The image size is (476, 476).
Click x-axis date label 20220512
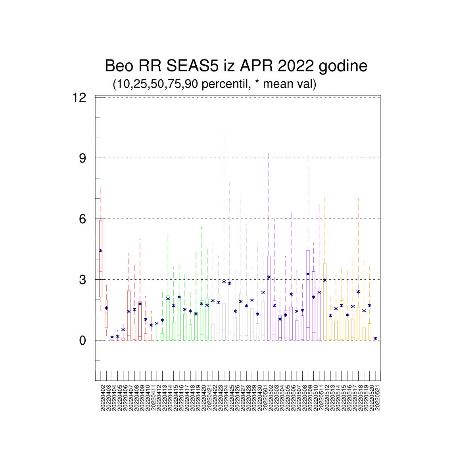pyautogui.click(x=327, y=397)
